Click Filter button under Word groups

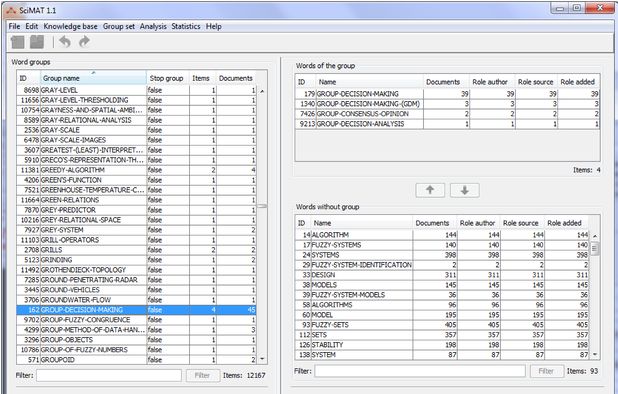[x=203, y=375]
